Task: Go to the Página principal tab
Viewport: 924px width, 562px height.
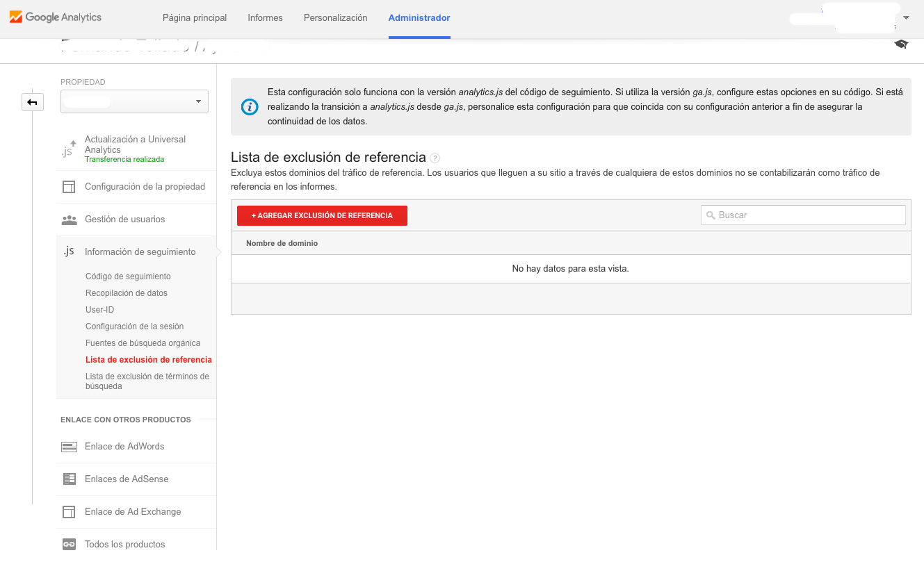Action: pyautogui.click(x=195, y=18)
